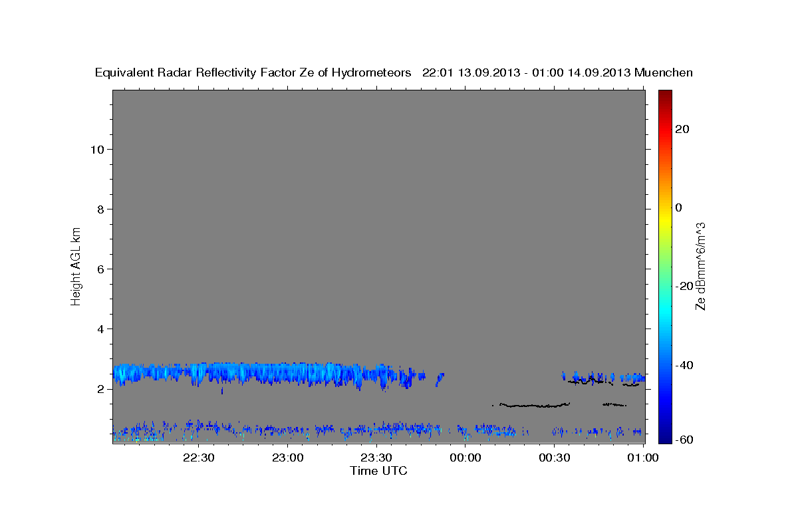Image resolution: width=798 pixels, height=532 pixels.
Task: Click the height tick label '10'
Action: click(97, 149)
